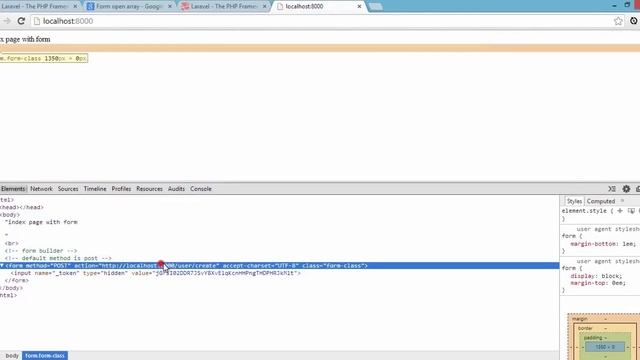Close the localhost:8000 tab
Image resolution: width=640 pixels, height=360 pixels.
tap(359, 7)
